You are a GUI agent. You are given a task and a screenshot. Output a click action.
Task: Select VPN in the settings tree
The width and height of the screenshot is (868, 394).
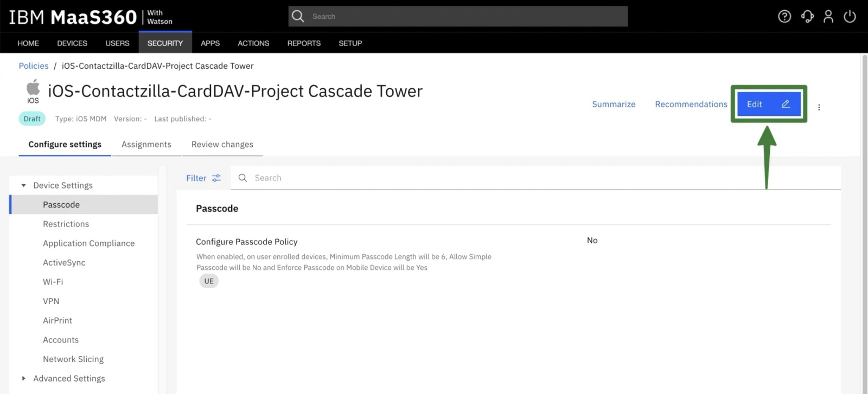click(x=51, y=301)
